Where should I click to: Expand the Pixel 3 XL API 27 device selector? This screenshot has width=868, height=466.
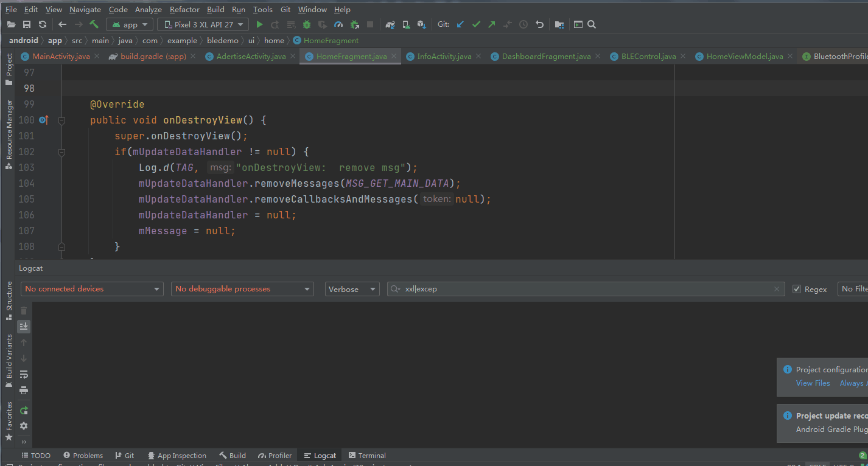click(x=203, y=24)
